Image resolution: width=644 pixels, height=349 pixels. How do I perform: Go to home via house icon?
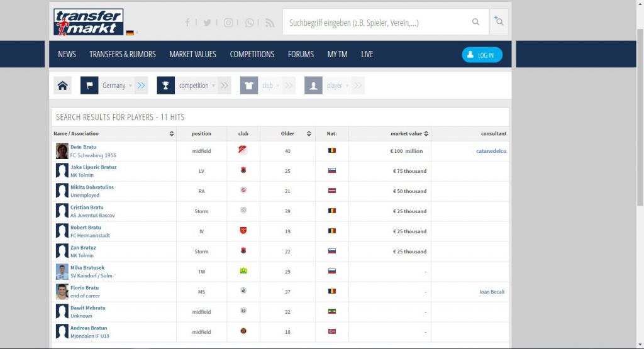pos(62,86)
